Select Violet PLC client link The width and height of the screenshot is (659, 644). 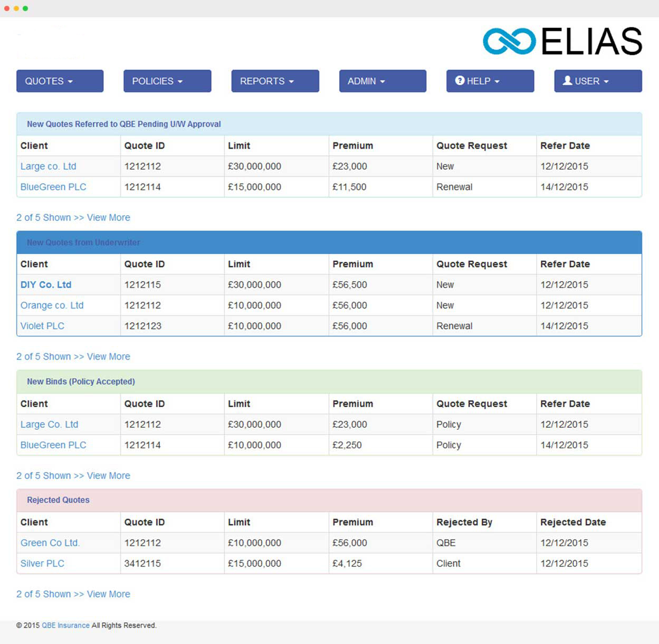(x=42, y=326)
